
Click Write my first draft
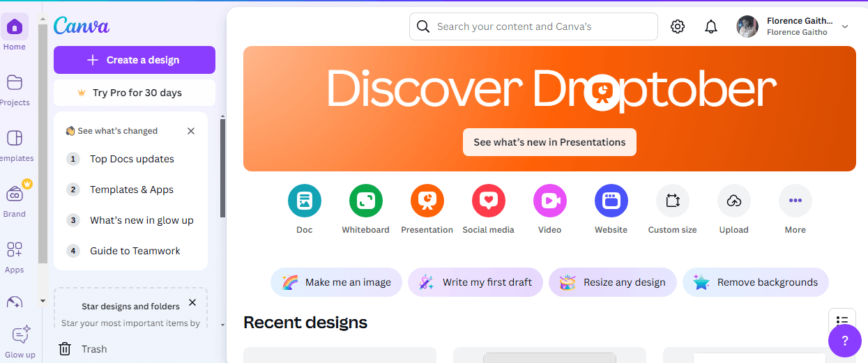475,282
